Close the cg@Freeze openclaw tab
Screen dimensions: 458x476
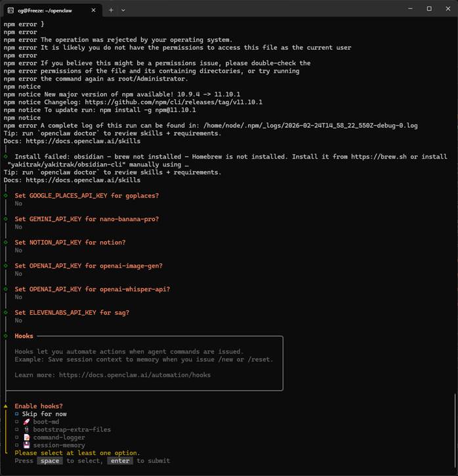click(x=93, y=9)
